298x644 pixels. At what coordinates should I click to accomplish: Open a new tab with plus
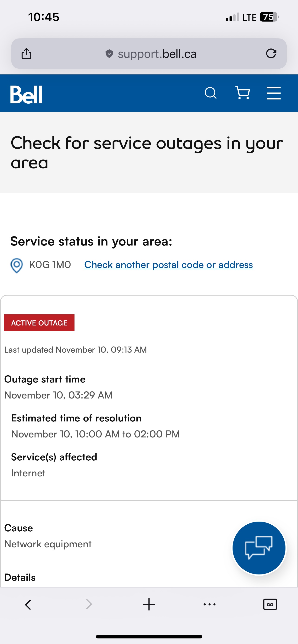pyautogui.click(x=149, y=605)
